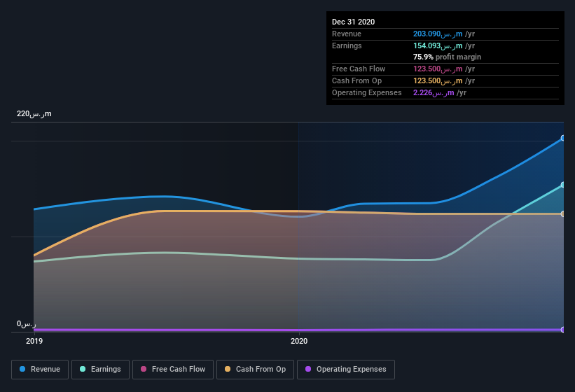This screenshot has width=575, height=392.
Task: Toggle the Cash From Op legend button
Action: point(255,370)
